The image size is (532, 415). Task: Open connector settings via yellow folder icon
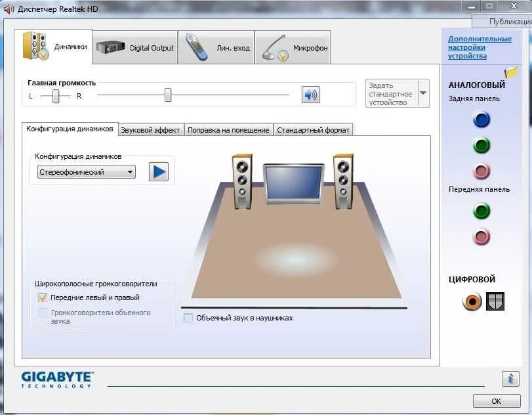pyautogui.click(x=511, y=72)
